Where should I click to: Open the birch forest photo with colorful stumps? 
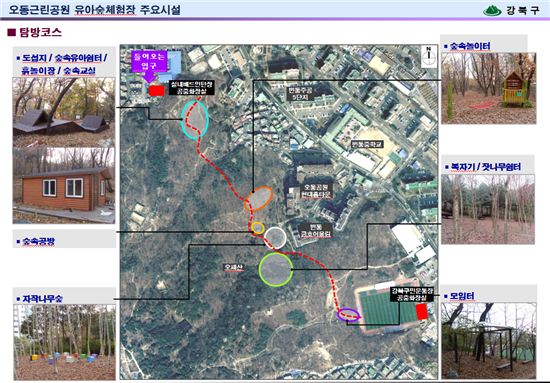pos(65,342)
